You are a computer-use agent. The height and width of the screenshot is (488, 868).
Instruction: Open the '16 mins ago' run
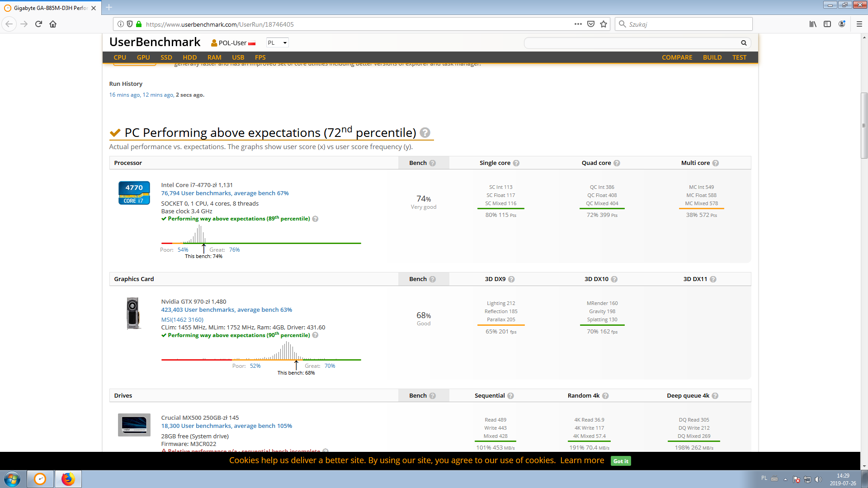[x=124, y=95]
